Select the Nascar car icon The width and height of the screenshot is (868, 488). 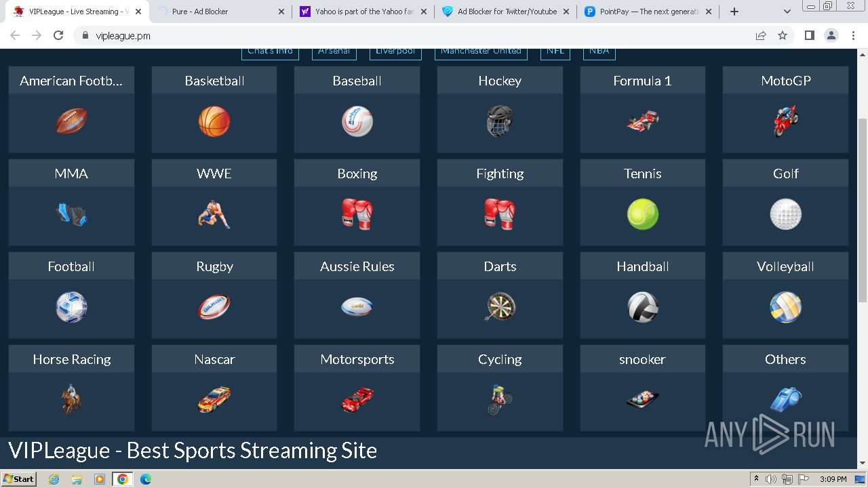pos(214,400)
